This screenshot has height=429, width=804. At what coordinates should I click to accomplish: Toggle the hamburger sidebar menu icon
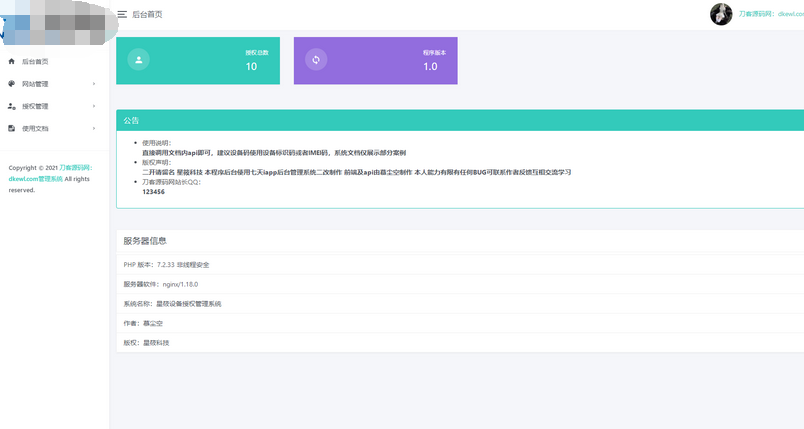point(122,14)
